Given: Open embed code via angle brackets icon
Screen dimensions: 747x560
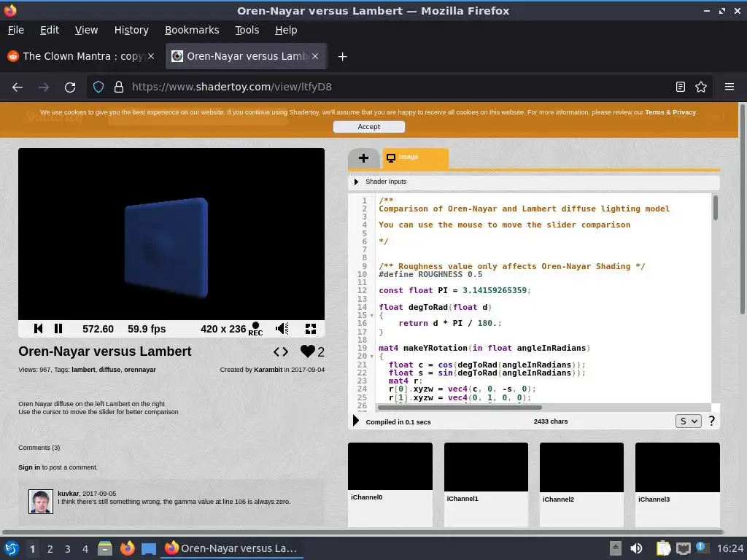Looking at the screenshot, I should tap(281, 352).
